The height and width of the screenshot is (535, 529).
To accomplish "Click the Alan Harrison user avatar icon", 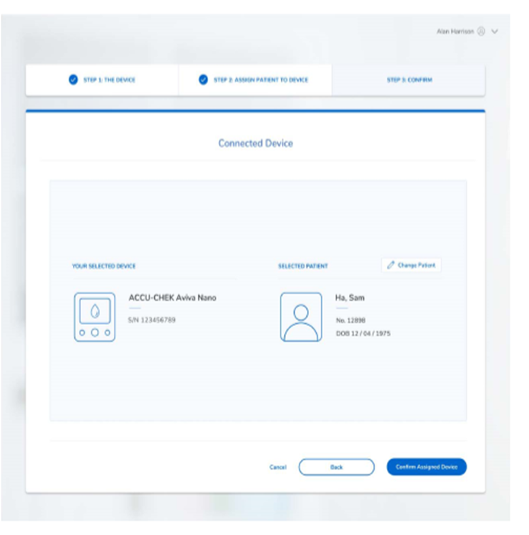I will pos(481,31).
